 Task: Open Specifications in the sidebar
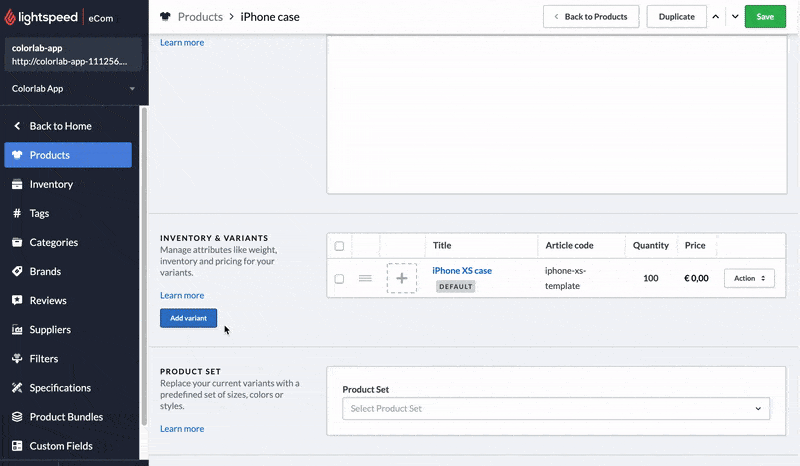pyautogui.click(x=60, y=387)
